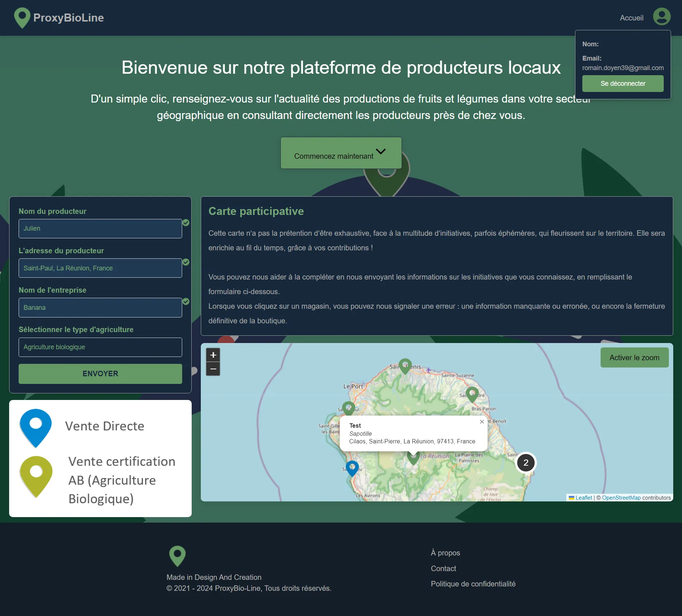Click the validation check icon beside address field
Image resolution: width=682 pixels, height=616 pixels.
(x=186, y=262)
